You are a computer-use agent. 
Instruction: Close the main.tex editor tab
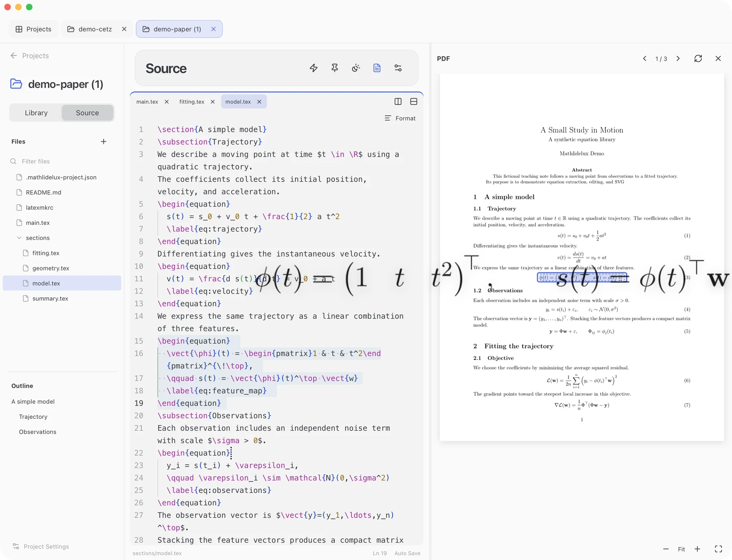[x=167, y=102]
